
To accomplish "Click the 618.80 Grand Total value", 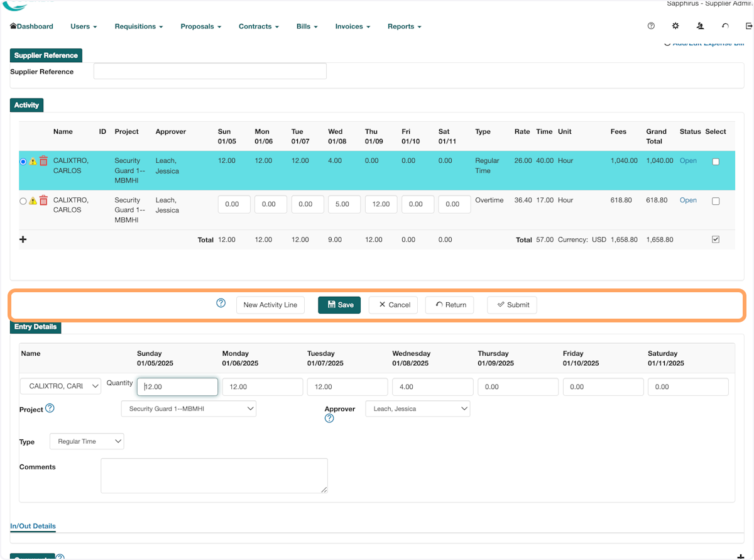I will [655, 200].
